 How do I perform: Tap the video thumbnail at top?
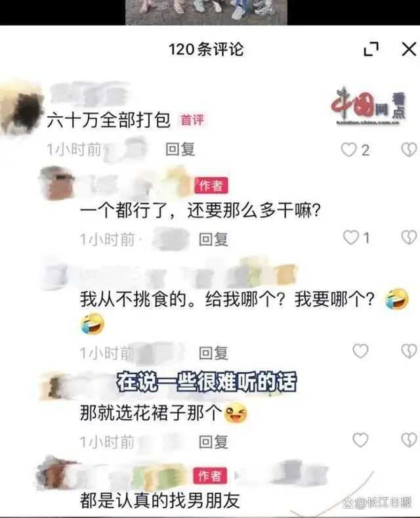click(206, 12)
